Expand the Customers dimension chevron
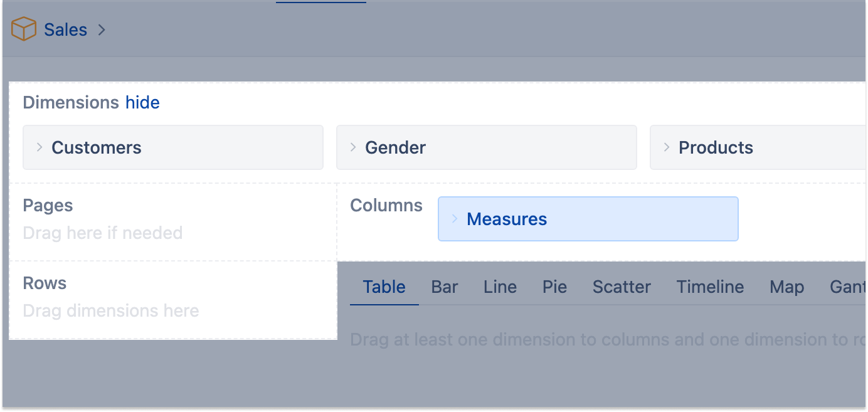 [x=40, y=147]
